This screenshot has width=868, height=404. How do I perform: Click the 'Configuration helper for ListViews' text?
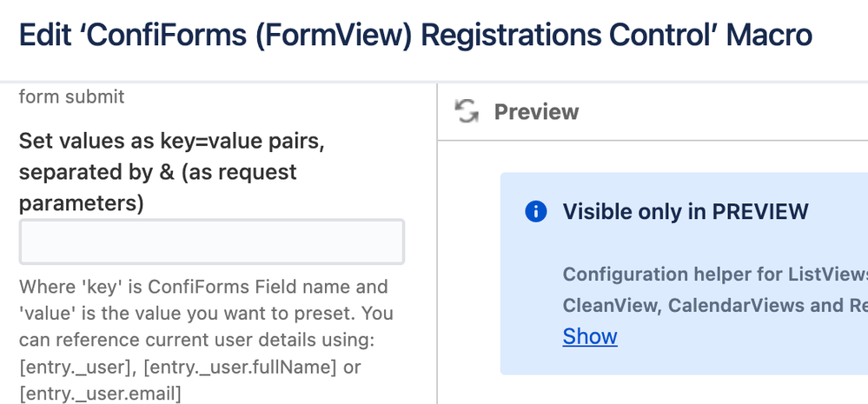click(x=714, y=275)
